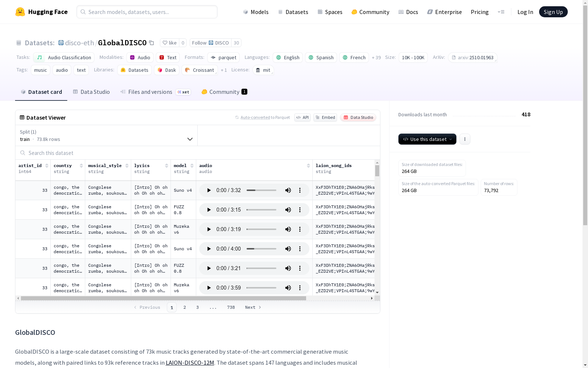Open the Use this dataset dropdown
The image size is (588, 368).
coord(427,139)
